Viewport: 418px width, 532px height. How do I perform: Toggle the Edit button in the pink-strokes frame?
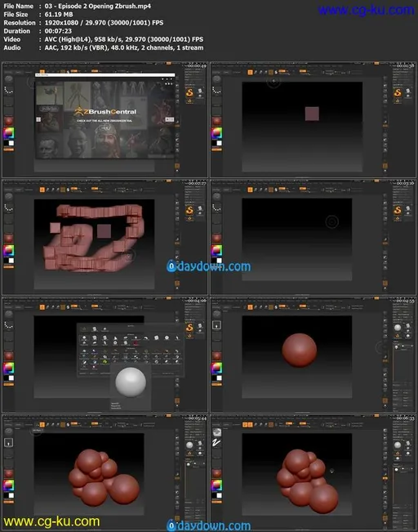[x=42, y=190]
